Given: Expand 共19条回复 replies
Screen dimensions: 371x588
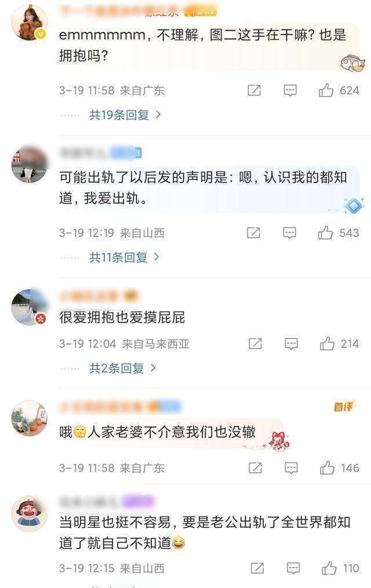Looking at the screenshot, I should pos(125,115).
